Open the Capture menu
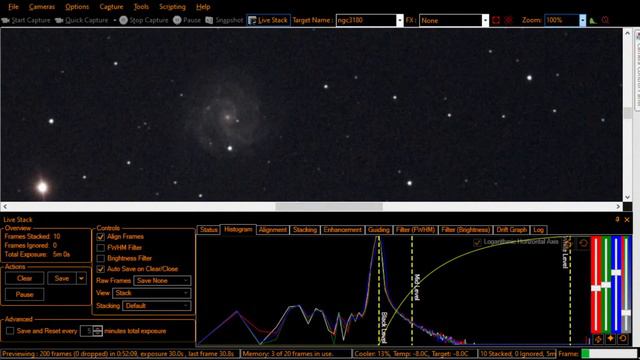This screenshot has width=640, height=360. coord(111,7)
